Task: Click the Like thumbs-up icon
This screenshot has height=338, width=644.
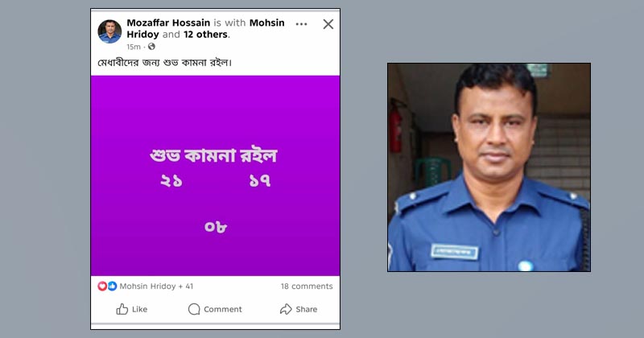Action: point(122,309)
